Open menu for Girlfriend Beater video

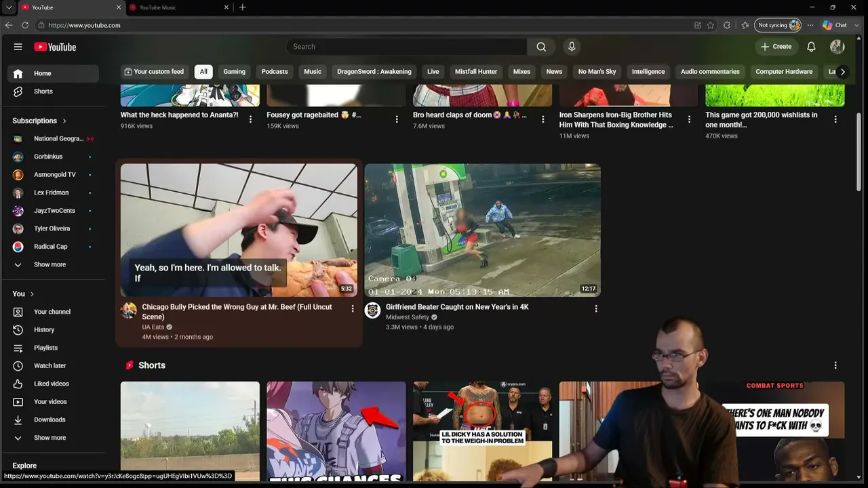coord(596,308)
